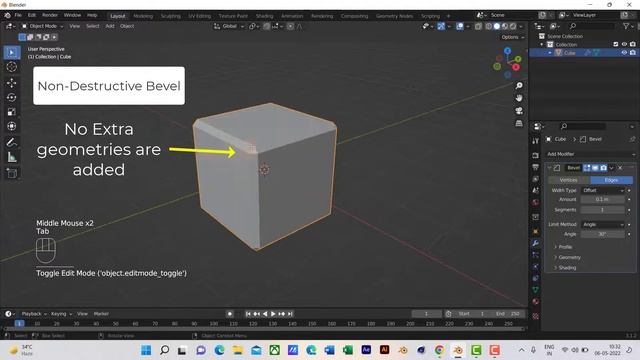Open the timeline Playback menu

(x=33, y=314)
